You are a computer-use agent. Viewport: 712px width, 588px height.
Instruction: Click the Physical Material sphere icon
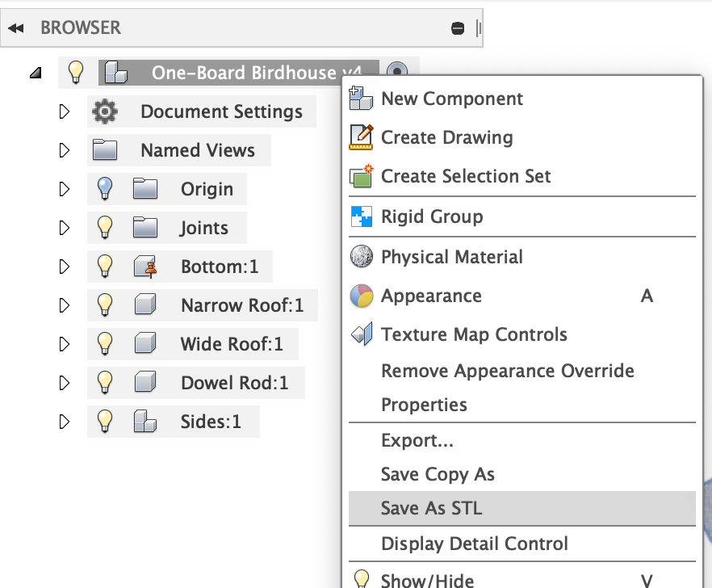[x=362, y=256]
